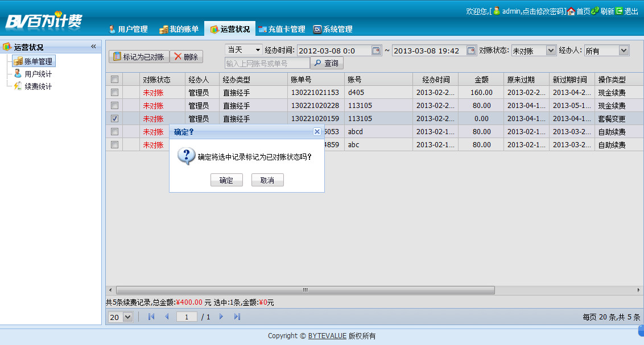Click the calendar icon beside start date
The image size is (644, 345).
pyautogui.click(x=376, y=51)
